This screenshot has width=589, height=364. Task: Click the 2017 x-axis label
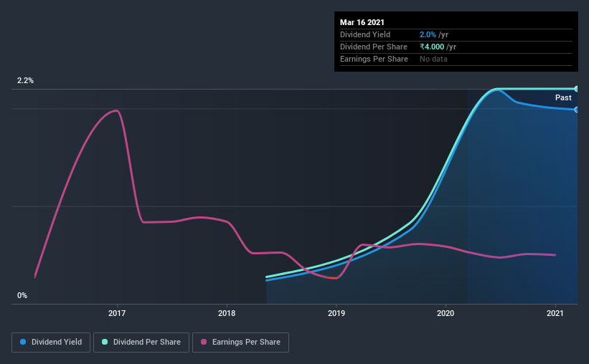[x=117, y=313]
